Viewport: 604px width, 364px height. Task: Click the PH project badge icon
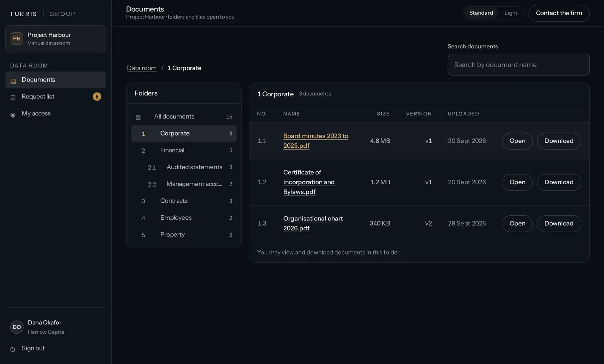[17, 39]
